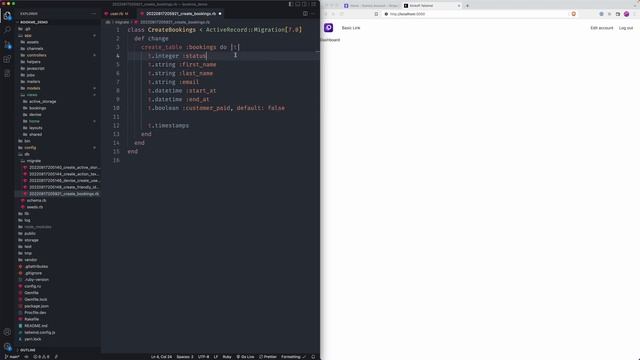Open the Explorer view in the activity bar
Image resolution: width=640 pixels, height=360 pixels.
(7, 16)
